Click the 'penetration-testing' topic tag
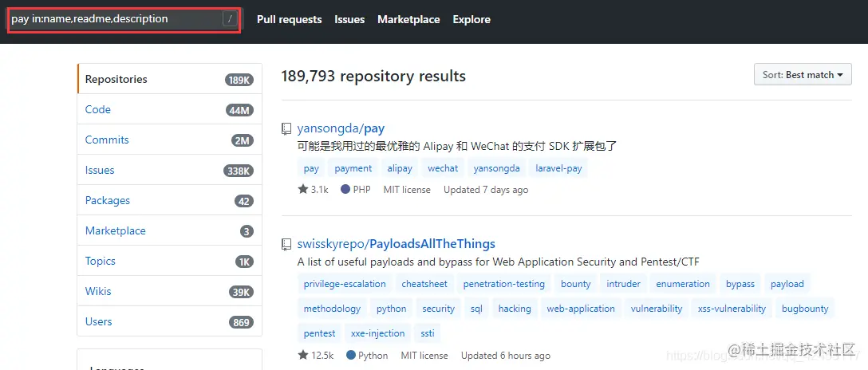The width and height of the screenshot is (868, 370). point(503,284)
